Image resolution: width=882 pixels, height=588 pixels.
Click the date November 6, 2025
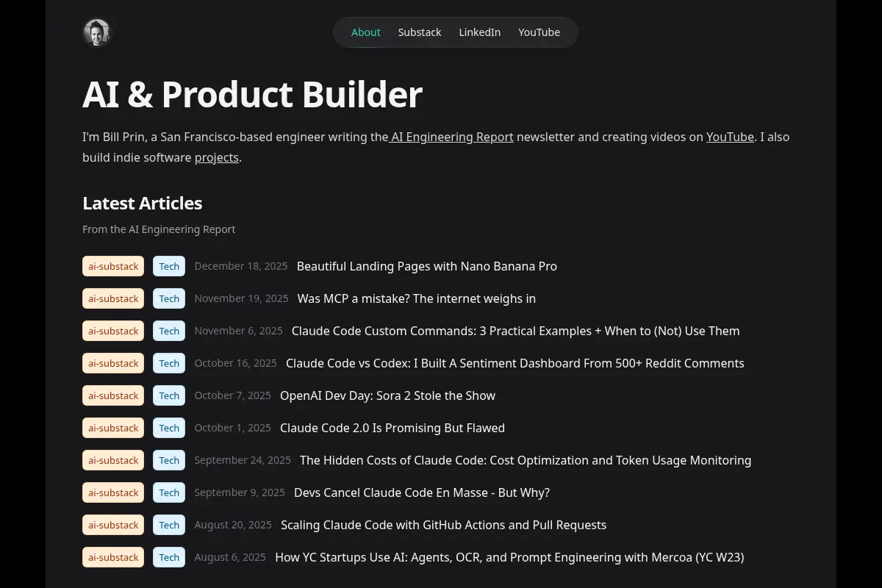[x=238, y=331]
